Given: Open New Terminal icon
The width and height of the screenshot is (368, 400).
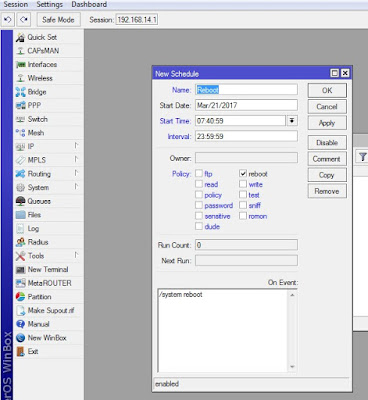Looking at the screenshot, I should [20, 270].
